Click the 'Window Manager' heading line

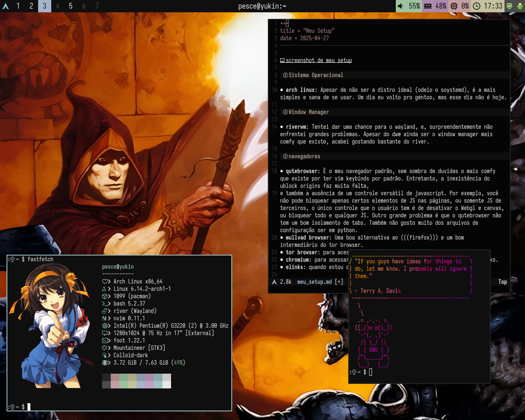point(308,112)
